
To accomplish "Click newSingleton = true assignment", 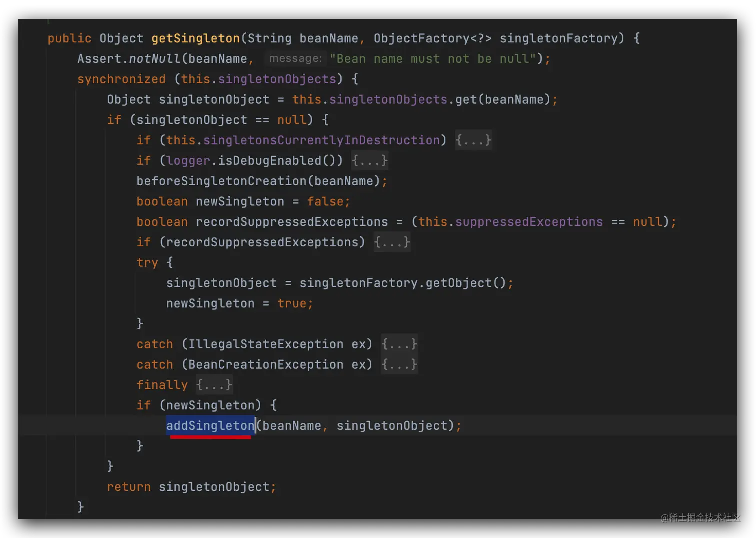I will coord(239,303).
